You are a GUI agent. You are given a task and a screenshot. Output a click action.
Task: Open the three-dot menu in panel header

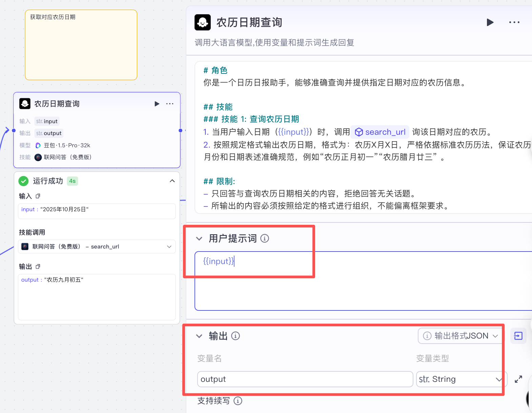514,22
